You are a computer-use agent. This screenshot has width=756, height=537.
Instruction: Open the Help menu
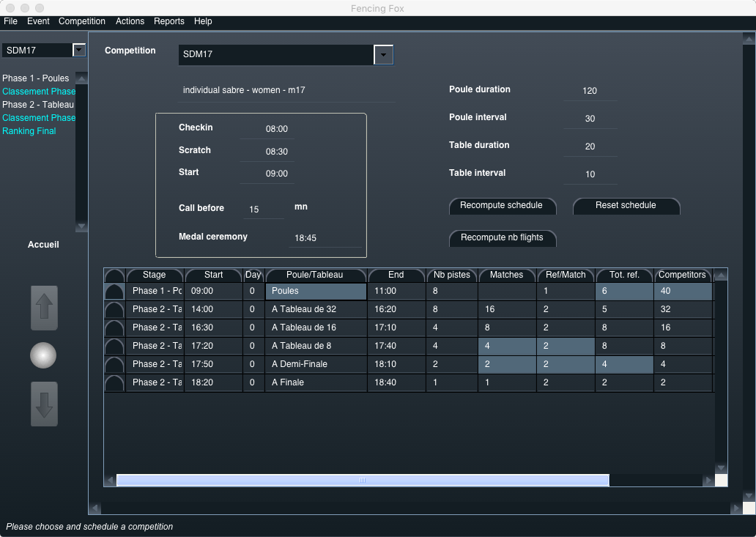(x=203, y=21)
